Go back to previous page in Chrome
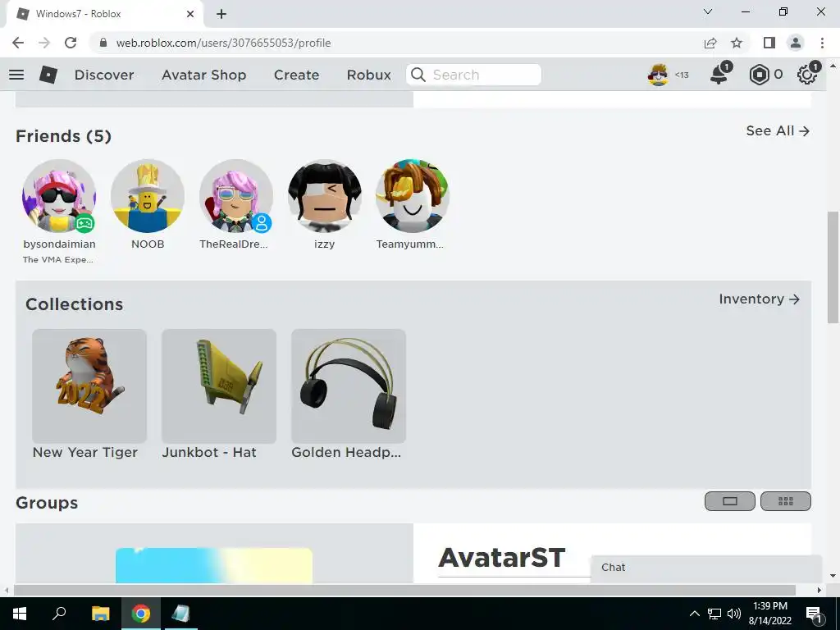The width and height of the screenshot is (840, 630). pyautogui.click(x=18, y=43)
